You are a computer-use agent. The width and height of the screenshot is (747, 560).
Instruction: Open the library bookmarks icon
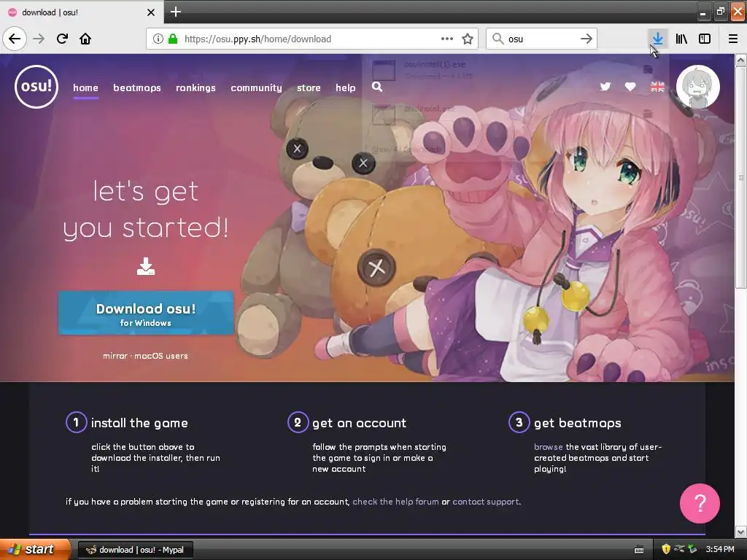[x=681, y=39]
